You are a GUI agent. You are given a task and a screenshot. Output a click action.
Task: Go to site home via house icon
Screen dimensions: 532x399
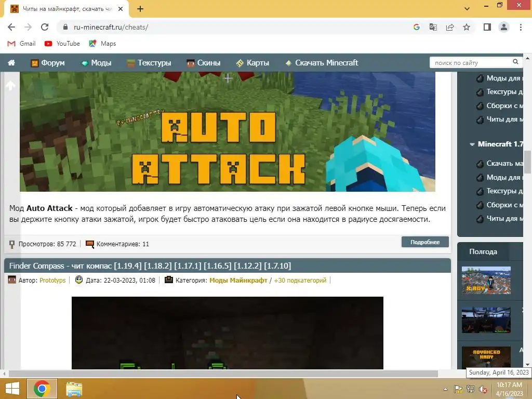[11, 63]
